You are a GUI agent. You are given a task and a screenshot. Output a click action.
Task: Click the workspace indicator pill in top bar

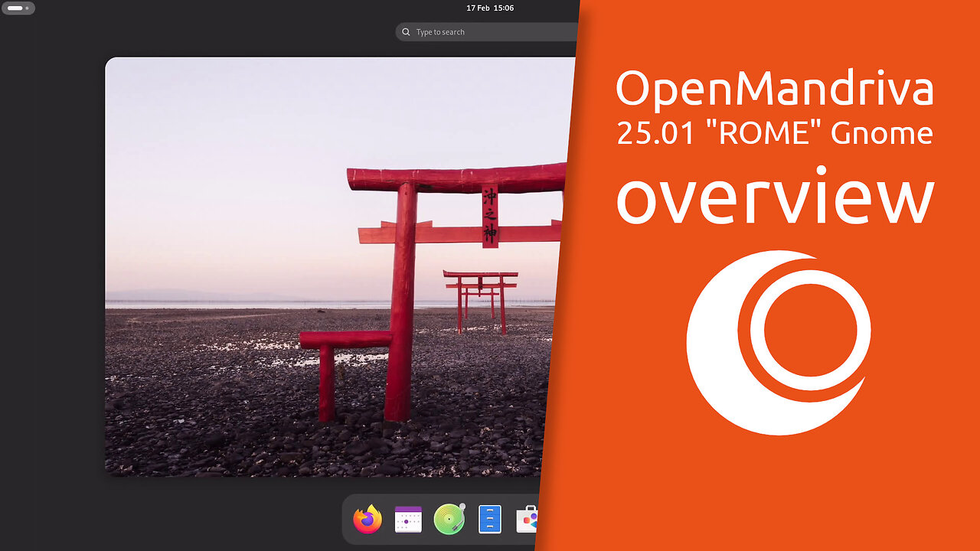pyautogui.click(x=18, y=8)
